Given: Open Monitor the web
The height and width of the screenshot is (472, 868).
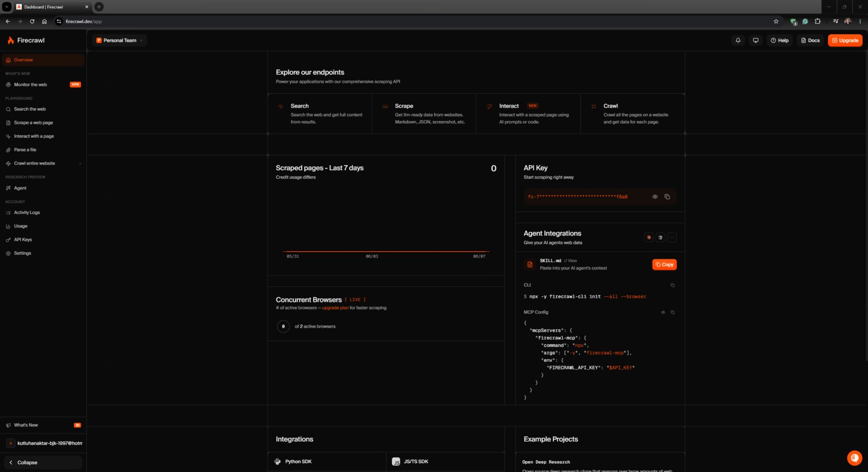Looking at the screenshot, I should [43, 85].
